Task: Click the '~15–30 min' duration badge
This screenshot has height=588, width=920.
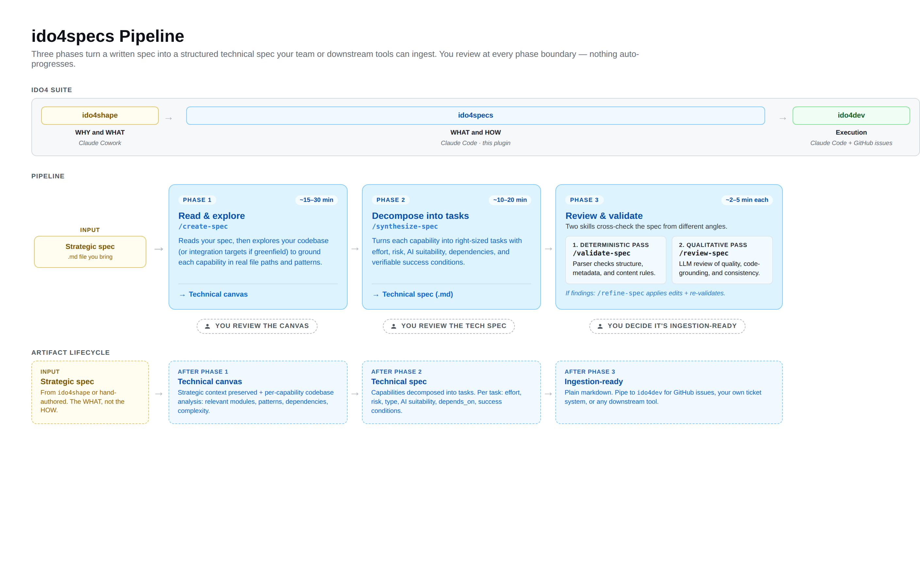Action: point(316,200)
